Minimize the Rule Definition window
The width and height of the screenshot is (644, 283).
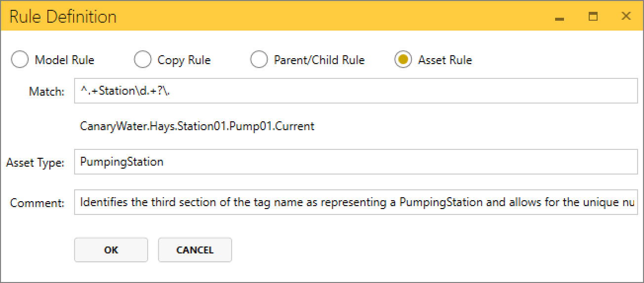[x=560, y=17]
